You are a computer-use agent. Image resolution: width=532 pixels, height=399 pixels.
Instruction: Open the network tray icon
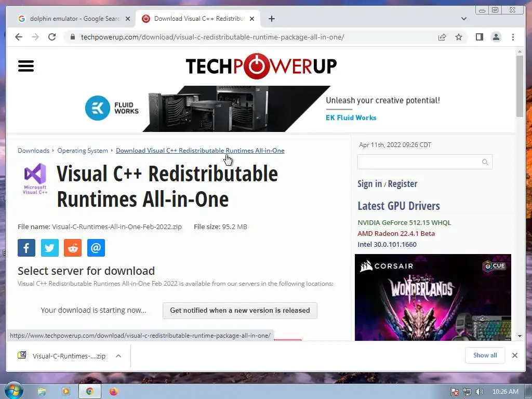pyautogui.click(x=467, y=392)
